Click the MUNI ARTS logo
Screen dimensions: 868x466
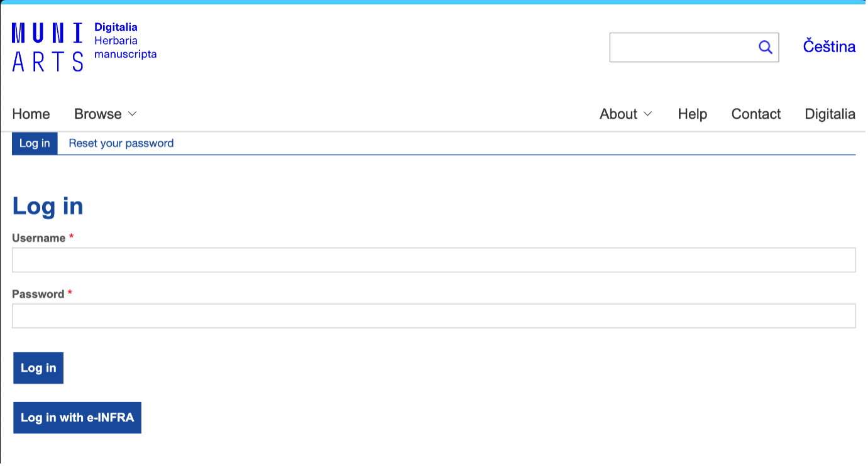coord(47,46)
